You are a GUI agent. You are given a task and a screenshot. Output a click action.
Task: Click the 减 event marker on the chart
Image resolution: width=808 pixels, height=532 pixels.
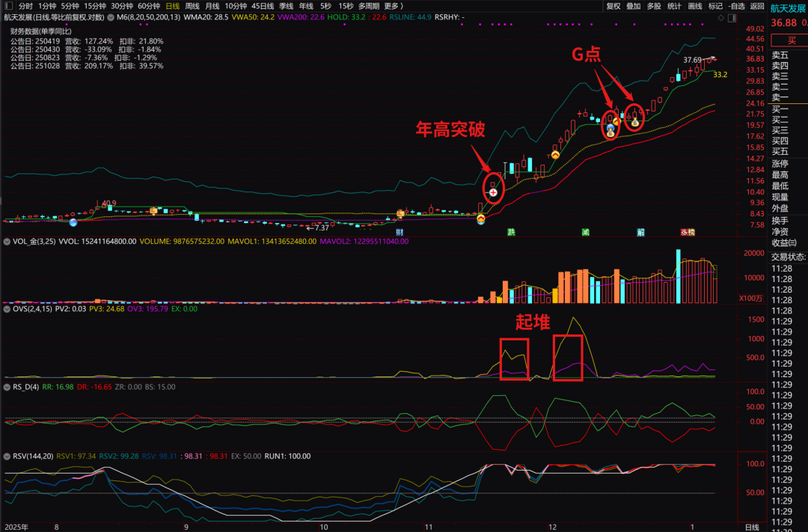(x=585, y=232)
